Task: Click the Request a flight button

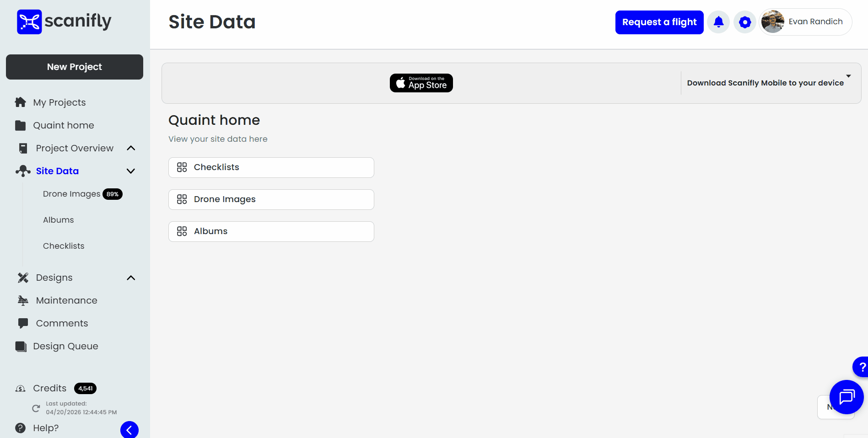Action: 659,22
